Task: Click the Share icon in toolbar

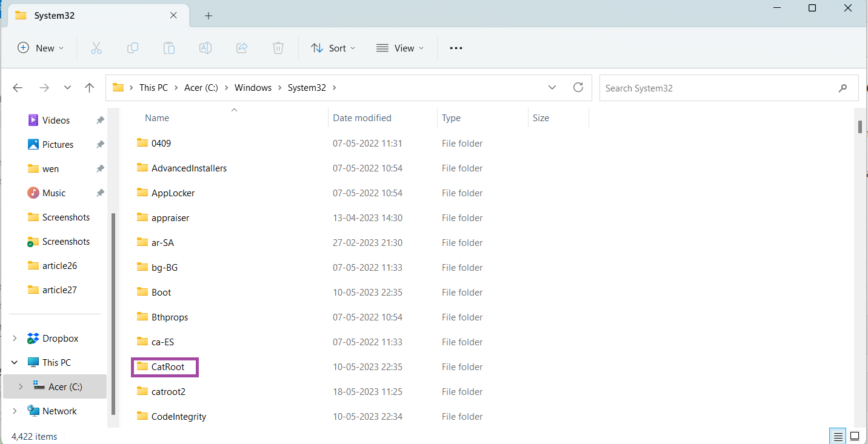Action: (x=242, y=48)
